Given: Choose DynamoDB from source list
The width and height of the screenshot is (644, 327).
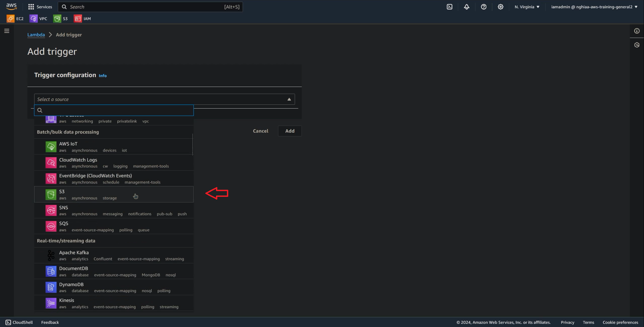Looking at the screenshot, I should click(x=114, y=287).
